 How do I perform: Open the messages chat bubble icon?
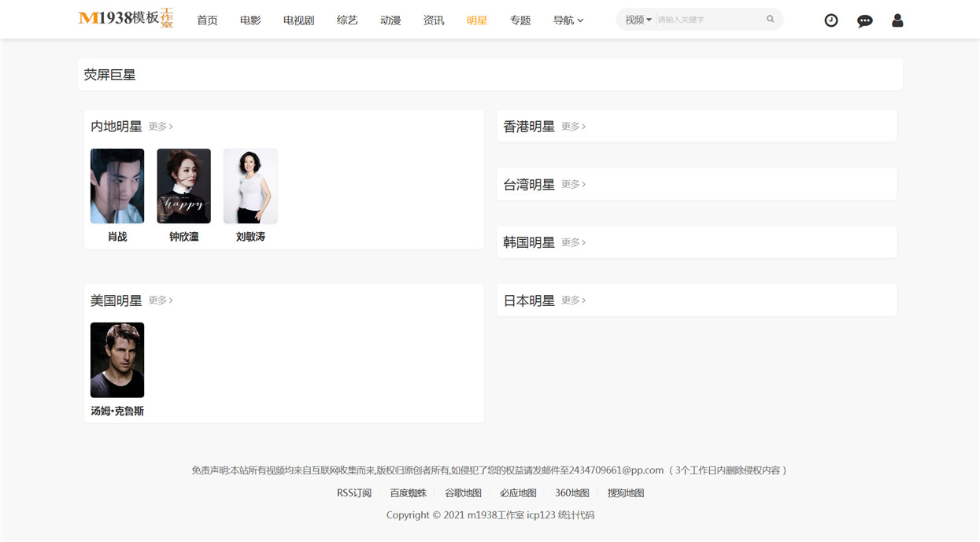click(x=864, y=20)
